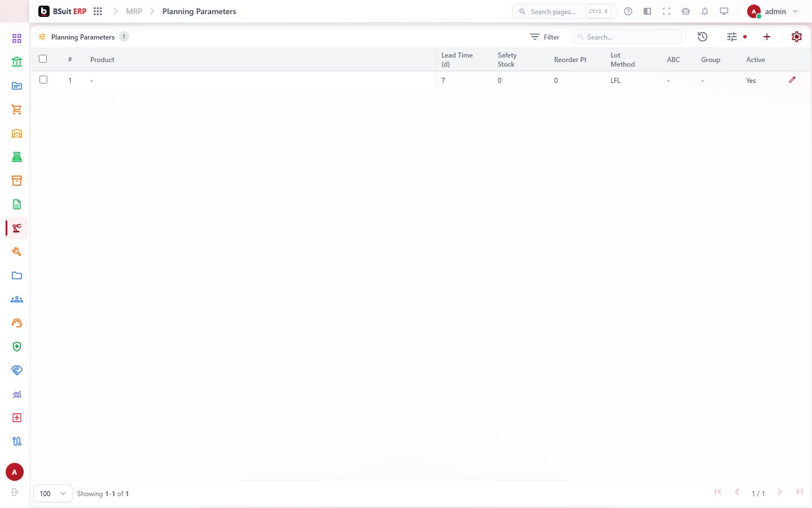Click the Filter button
This screenshot has width=812, height=508.
tap(545, 37)
